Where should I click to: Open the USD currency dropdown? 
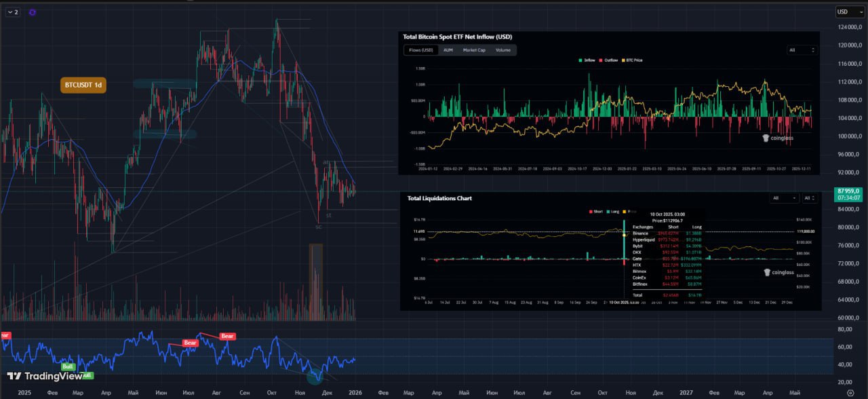(849, 12)
